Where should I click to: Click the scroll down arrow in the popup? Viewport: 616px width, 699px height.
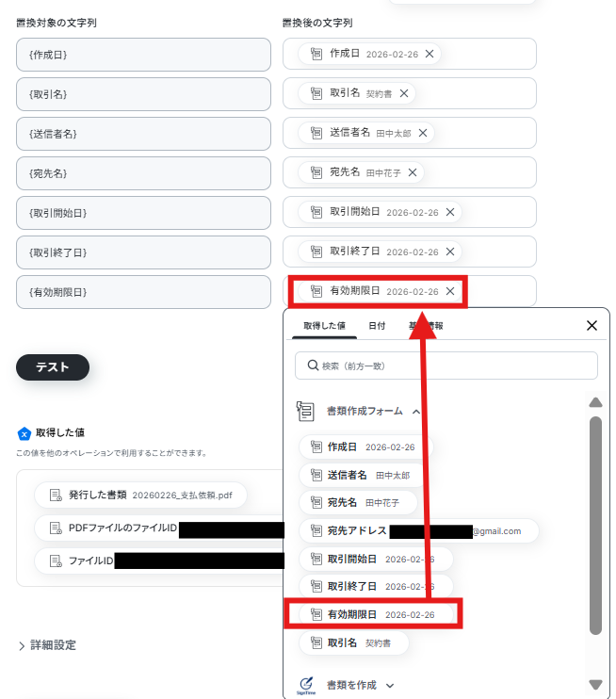[x=595, y=684]
